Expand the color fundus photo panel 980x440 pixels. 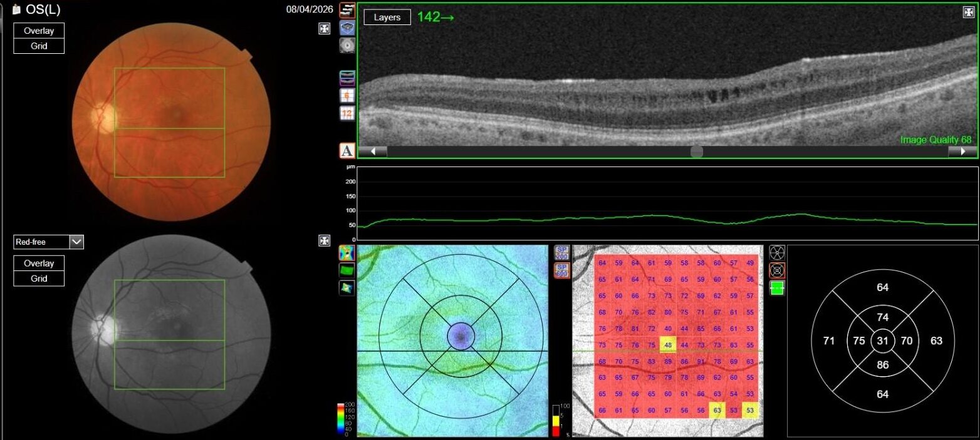pyautogui.click(x=324, y=28)
